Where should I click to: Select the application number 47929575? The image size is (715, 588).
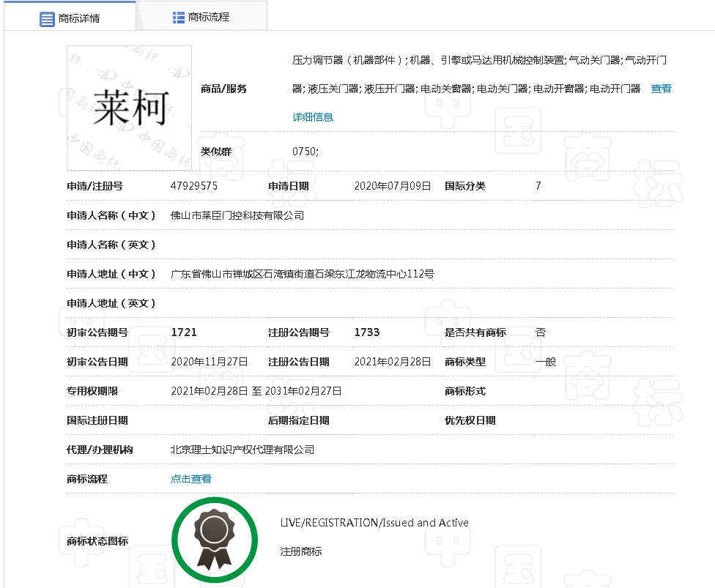click(x=194, y=186)
